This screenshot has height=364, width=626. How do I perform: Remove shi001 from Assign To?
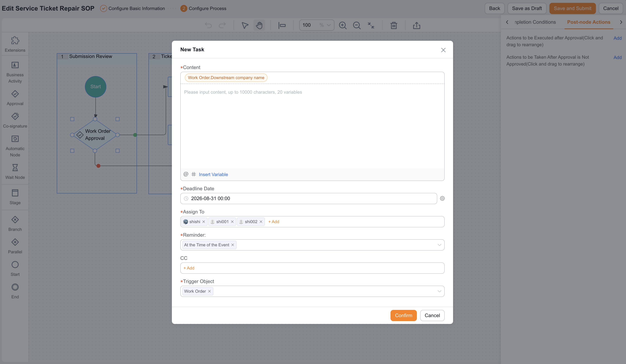tap(232, 222)
